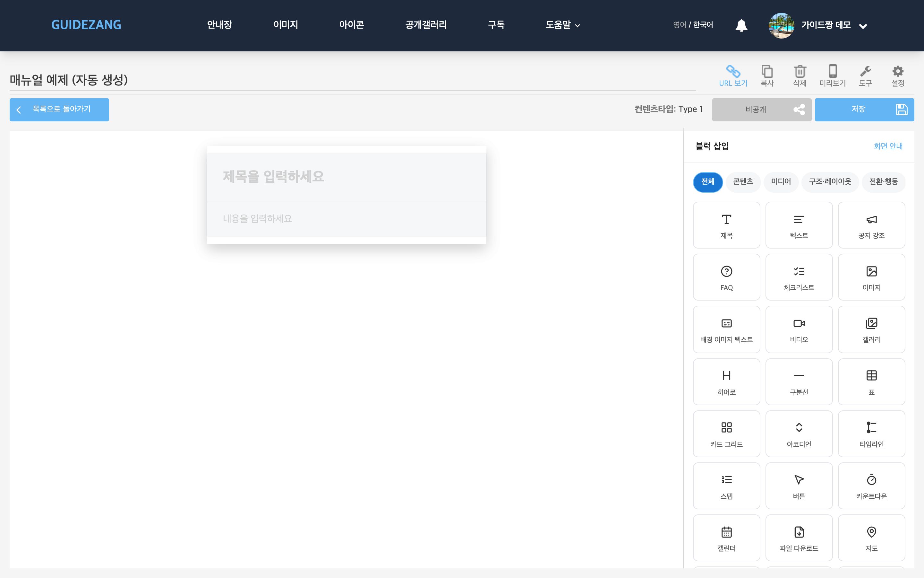Open the 설정 gear icon
Screen dimensions: 924x578
(x=898, y=76)
